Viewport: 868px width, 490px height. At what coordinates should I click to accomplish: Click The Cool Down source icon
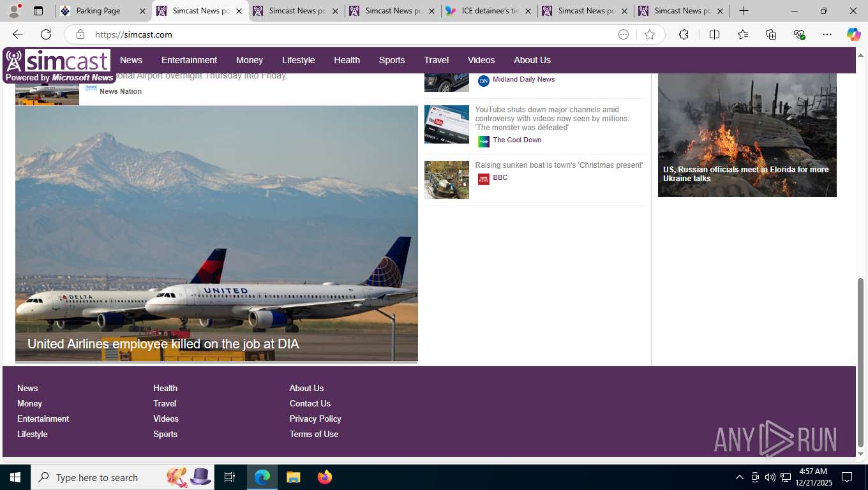pyautogui.click(x=484, y=142)
